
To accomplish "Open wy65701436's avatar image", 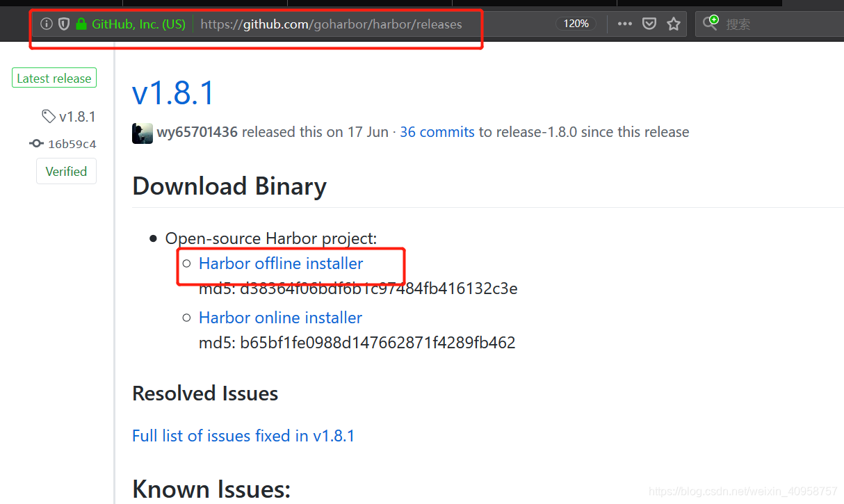I will pyautogui.click(x=143, y=133).
